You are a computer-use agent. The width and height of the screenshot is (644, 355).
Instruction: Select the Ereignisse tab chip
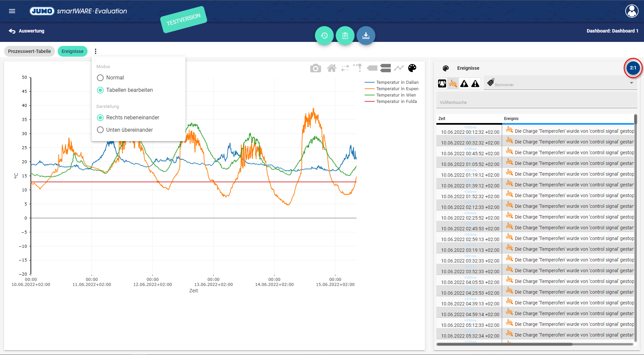click(72, 51)
